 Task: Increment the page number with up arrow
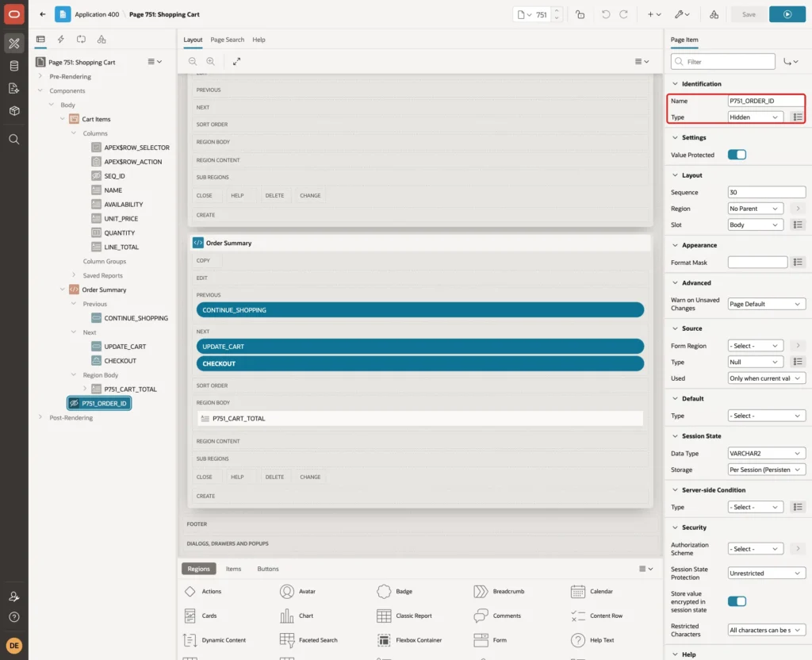[x=557, y=11]
